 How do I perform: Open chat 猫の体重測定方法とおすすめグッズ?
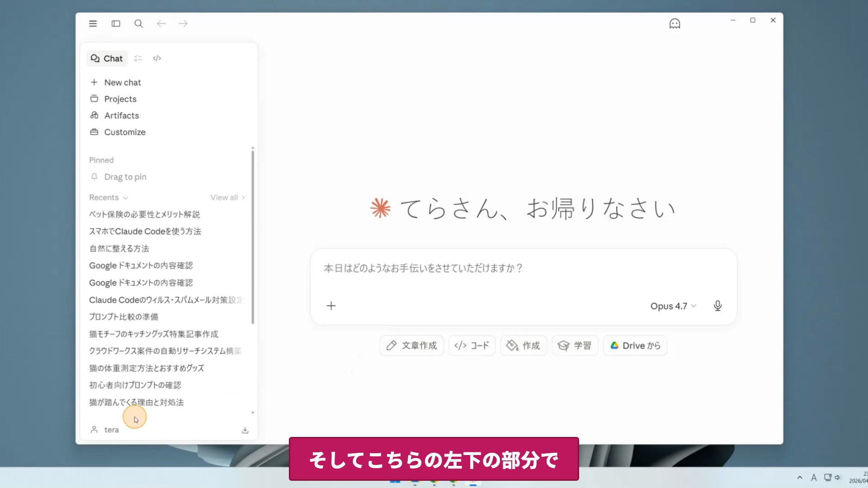pyautogui.click(x=146, y=368)
